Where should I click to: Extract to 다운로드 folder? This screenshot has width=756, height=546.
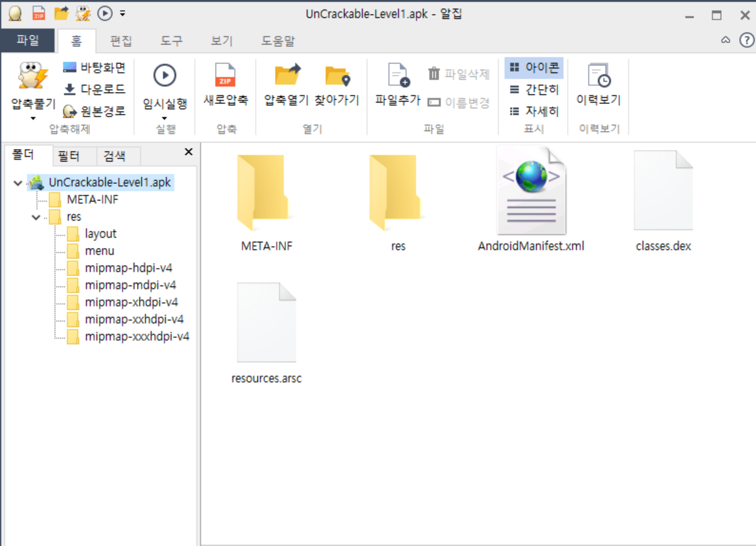94,89
